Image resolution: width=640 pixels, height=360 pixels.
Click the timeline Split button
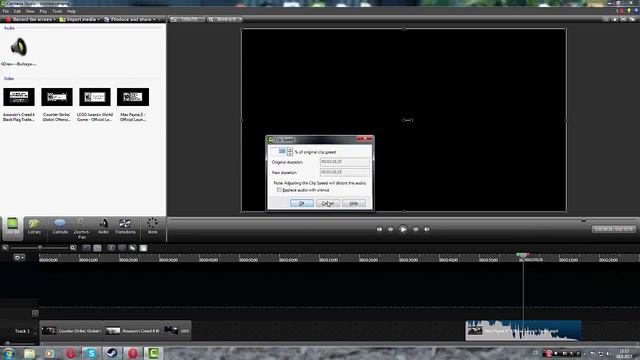122,248
